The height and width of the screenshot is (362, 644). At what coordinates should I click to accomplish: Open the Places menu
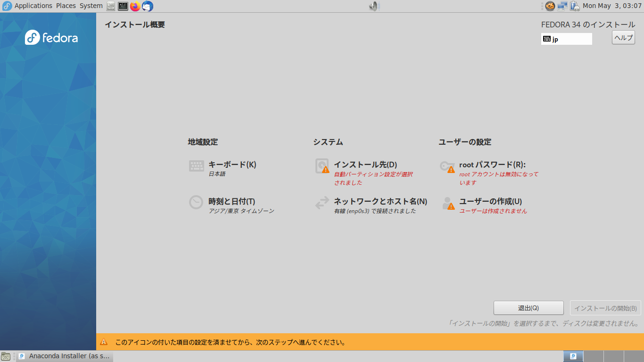[x=66, y=6]
